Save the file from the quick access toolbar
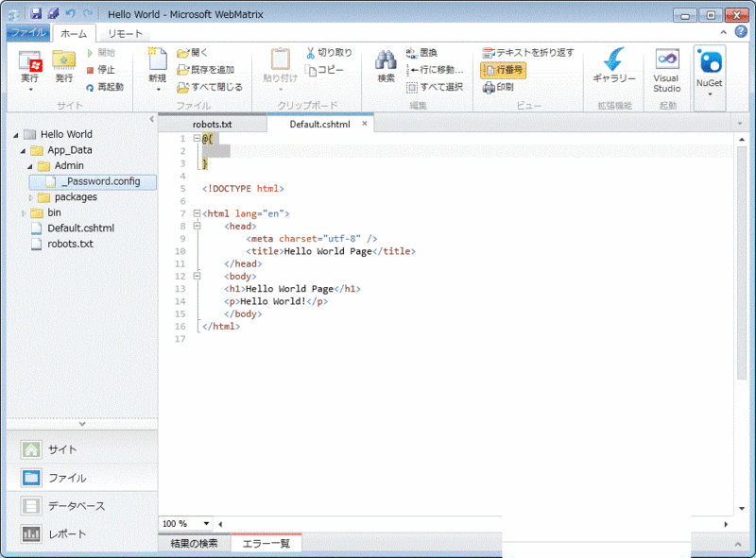Viewport: 756px width, 558px height. [36, 13]
